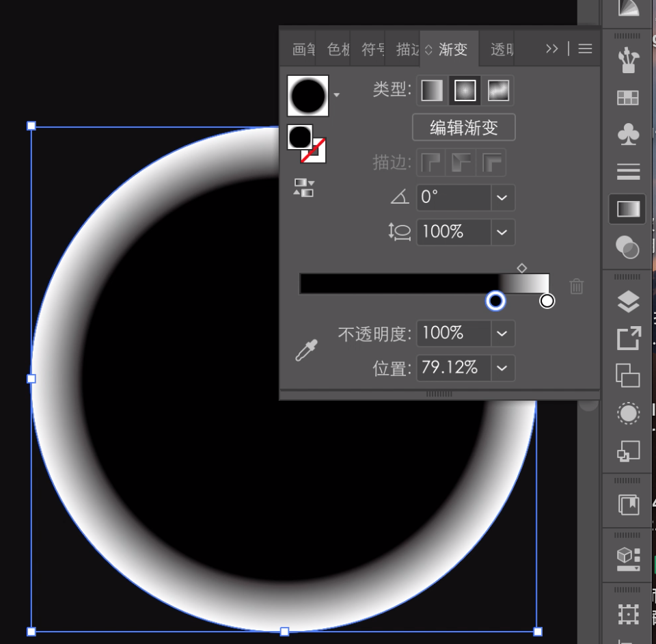This screenshot has height=644, width=656.
Task: Switch to the 透明度 tab
Action: 502,49
